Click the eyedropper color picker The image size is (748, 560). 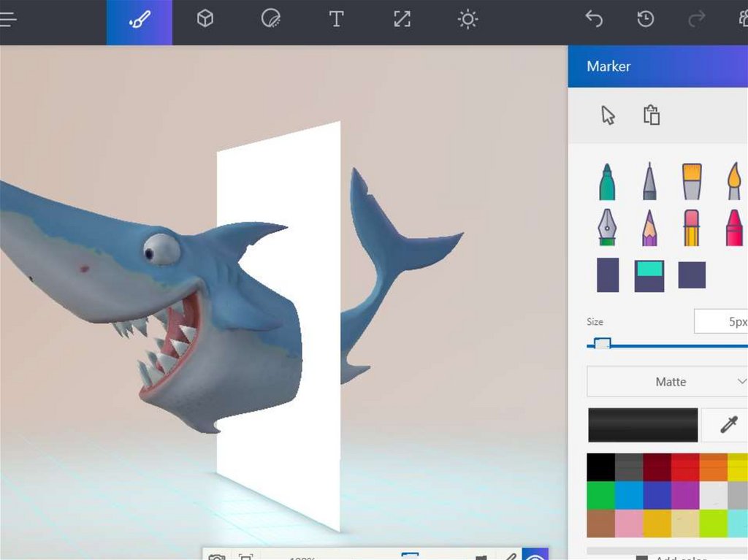728,425
